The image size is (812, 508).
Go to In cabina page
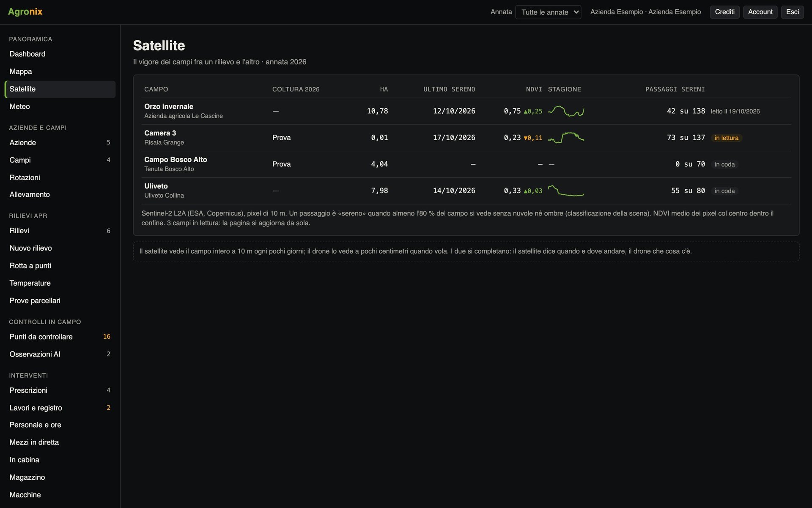pos(60,460)
